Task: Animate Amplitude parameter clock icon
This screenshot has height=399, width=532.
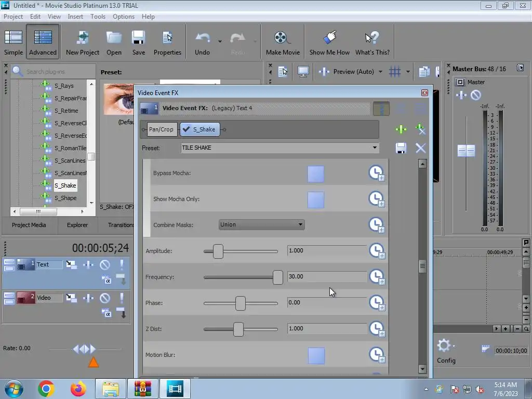Action: click(377, 251)
